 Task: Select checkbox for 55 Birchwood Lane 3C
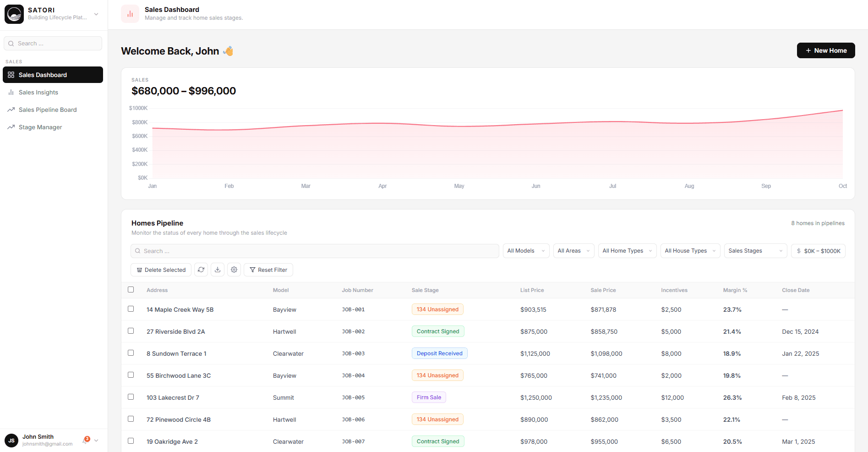click(131, 375)
